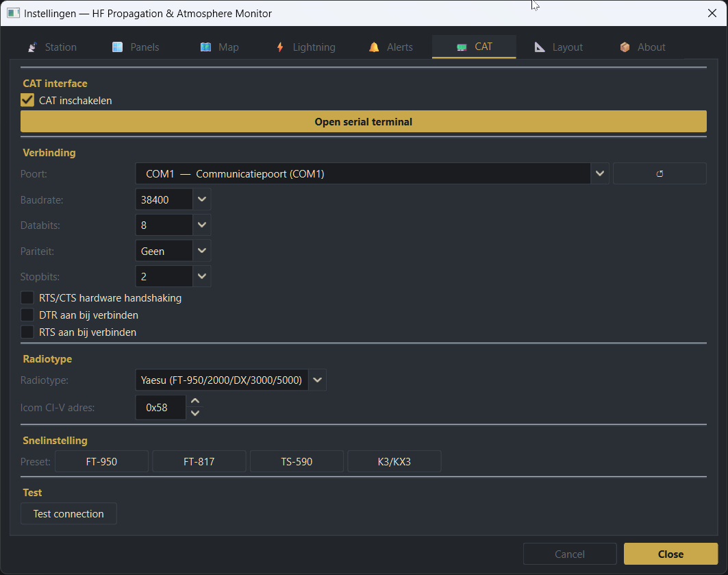Open the Baudrate dropdown arrow
The width and height of the screenshot is (728, 575).
201,199
